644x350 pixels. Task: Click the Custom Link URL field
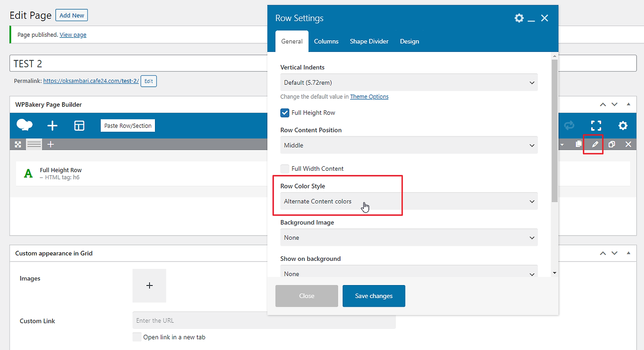[264, 320]
